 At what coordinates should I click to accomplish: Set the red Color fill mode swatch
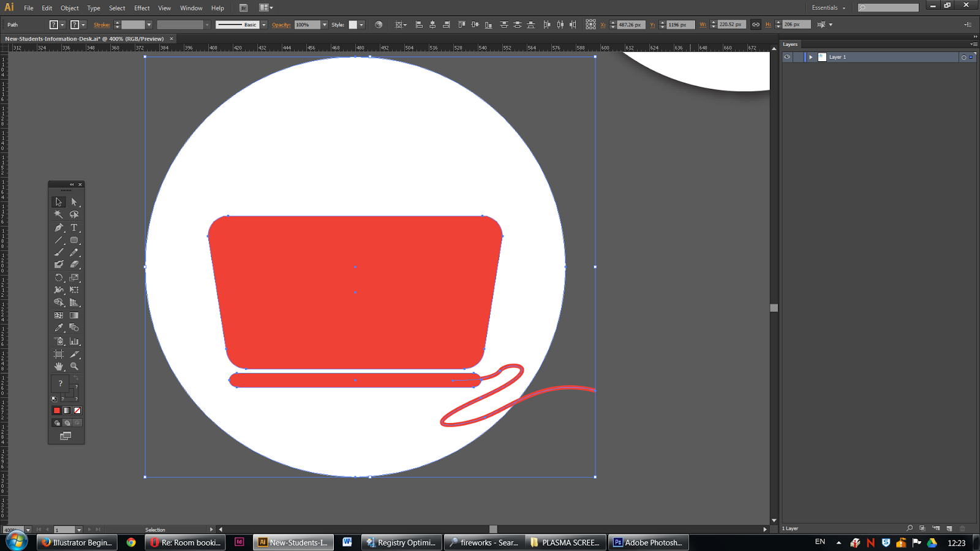57,411
